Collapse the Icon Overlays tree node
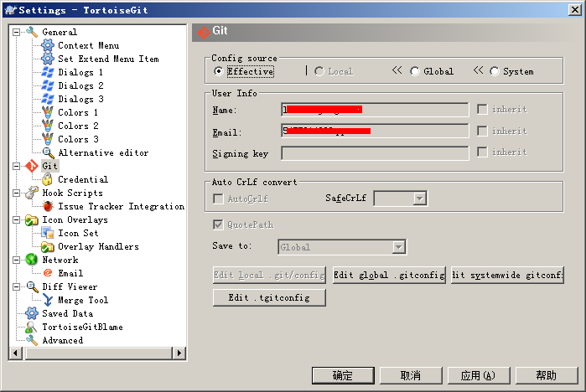The image size is (586, 392). (16, 219)
